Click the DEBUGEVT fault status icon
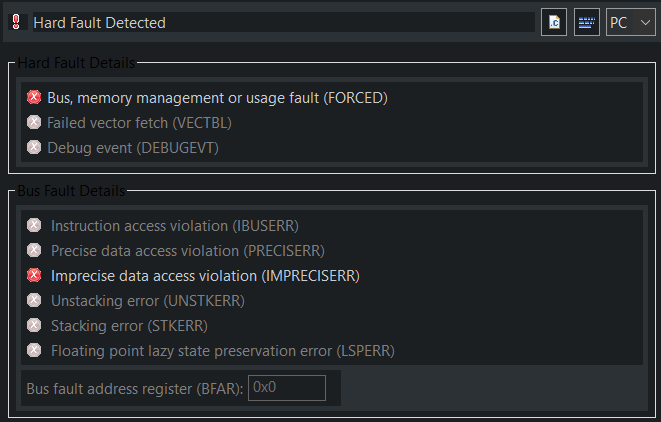This screenshot has width=661, height=422. tap(34, 147)
